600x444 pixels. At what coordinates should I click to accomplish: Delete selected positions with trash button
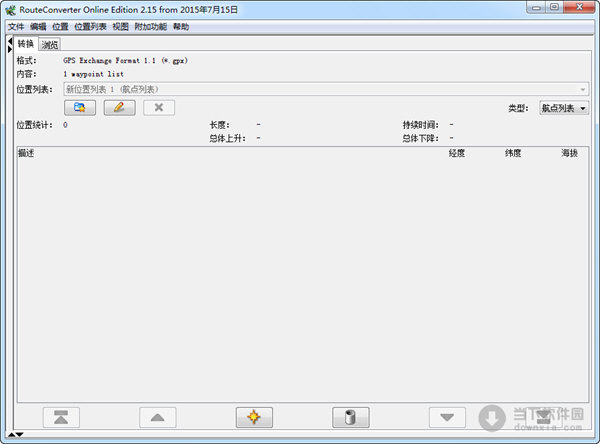pyautogui.click(x=351, y=417)
